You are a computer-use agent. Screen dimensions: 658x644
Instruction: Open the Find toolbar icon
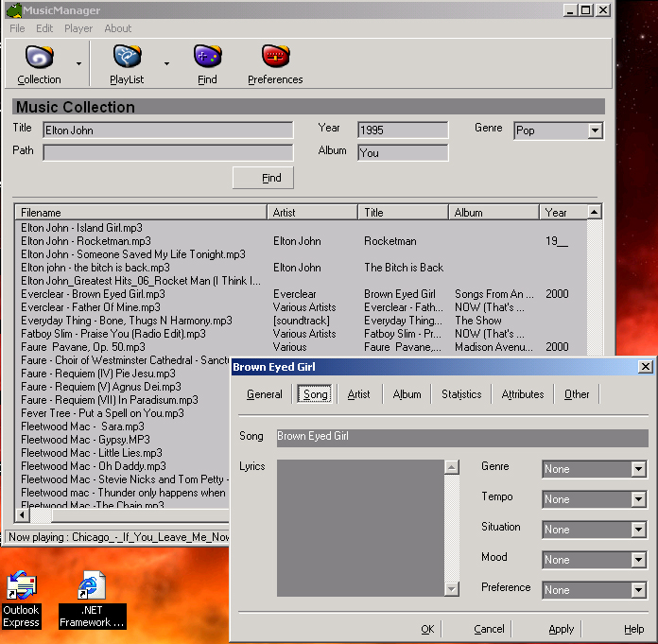(x=207, y=57)
